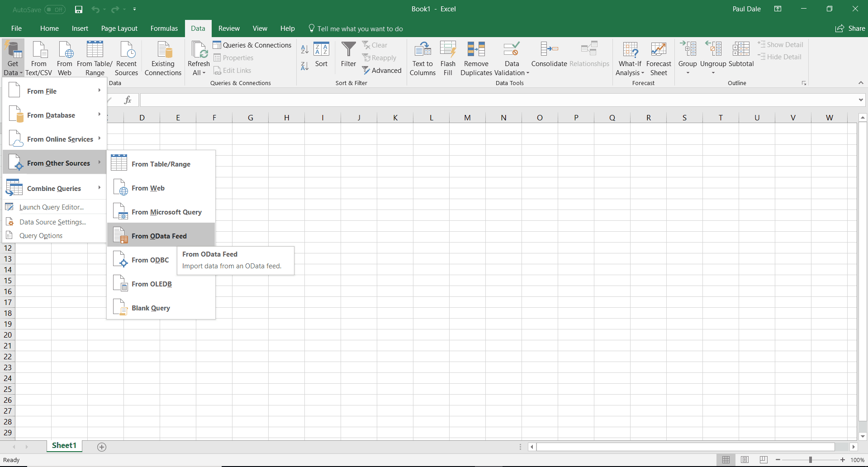Click the Ungroup outline icon
Screen dimensions: 868x467
[x=714, y=49]
